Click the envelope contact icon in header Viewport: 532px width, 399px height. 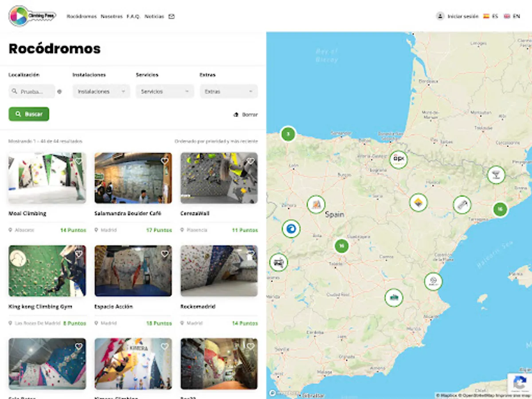[x=172, y=16]
